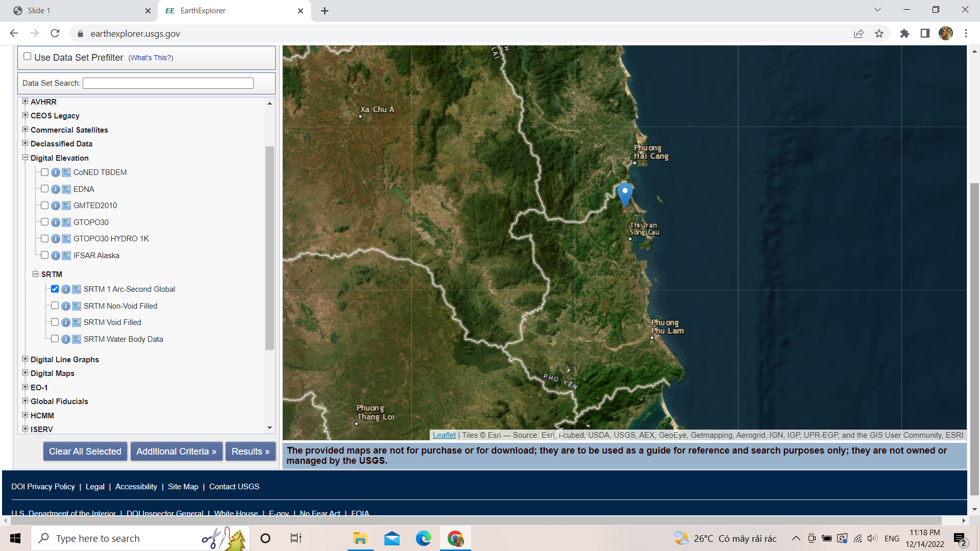
Task: Click the info icon beside CoNED TBDEM
Action: 56,172
